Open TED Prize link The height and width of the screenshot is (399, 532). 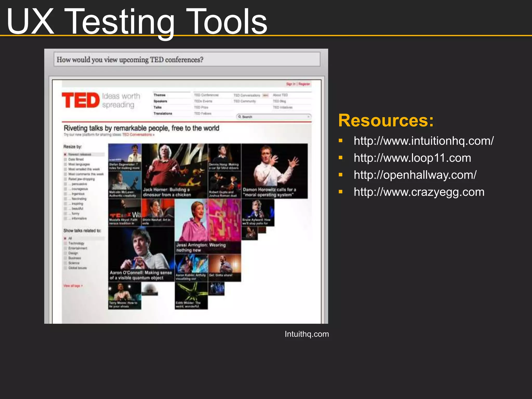[201, 107]
